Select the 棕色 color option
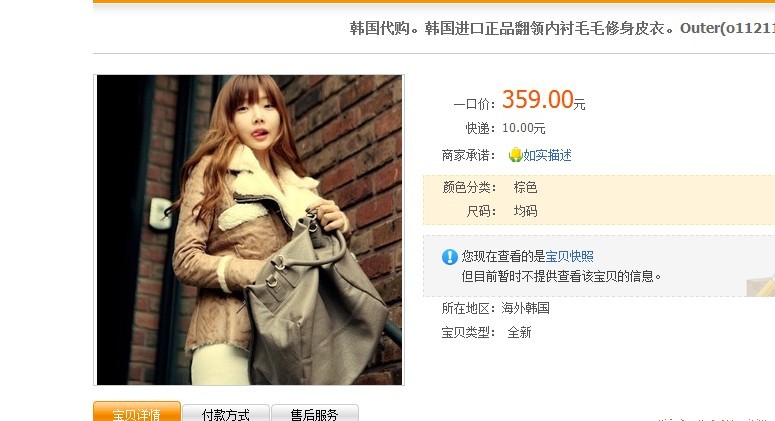Viewport: 775px width, 421px height. [x=525, y=187]
